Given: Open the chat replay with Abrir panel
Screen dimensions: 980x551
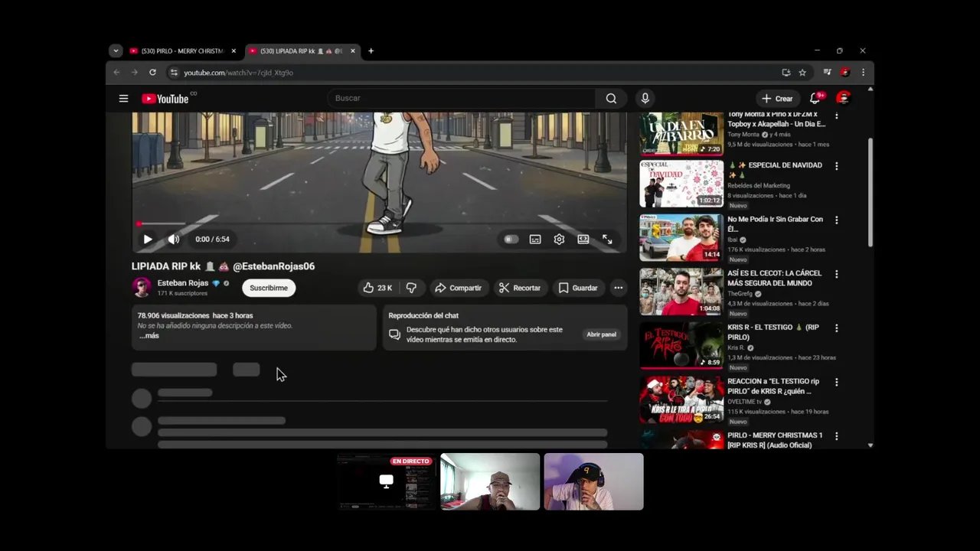Looking at the screenshot, I should coord(601,334).
